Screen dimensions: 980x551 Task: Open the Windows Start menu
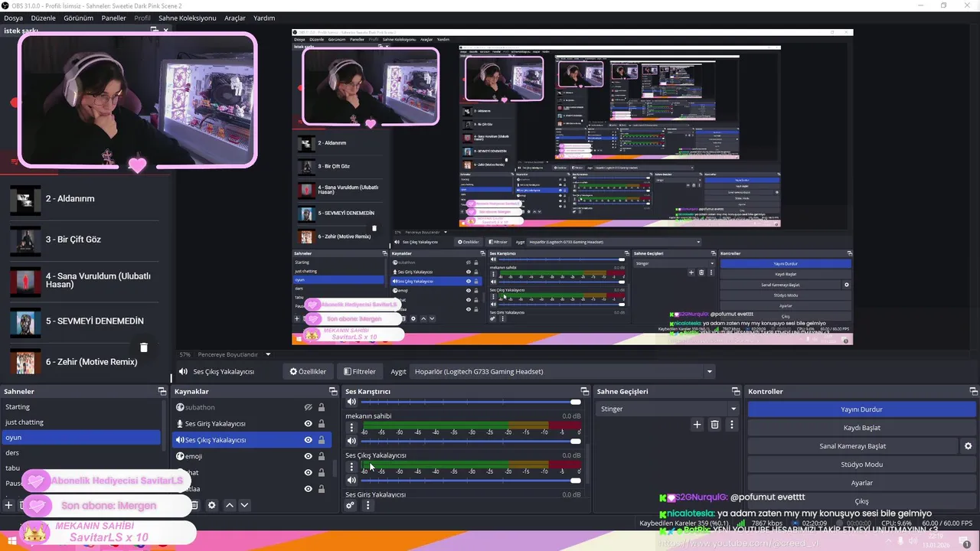coord(11,541)
